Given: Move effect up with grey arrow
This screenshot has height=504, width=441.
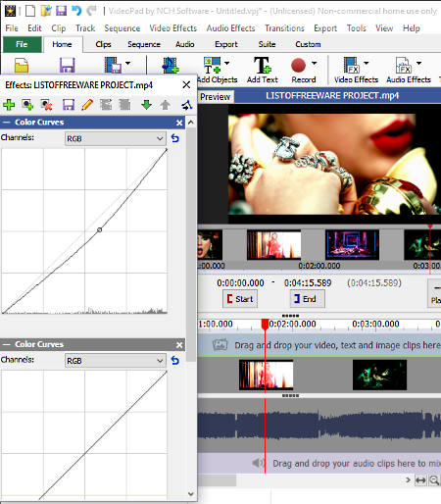Looking at the screenshot, I should [x=166, y=105].
